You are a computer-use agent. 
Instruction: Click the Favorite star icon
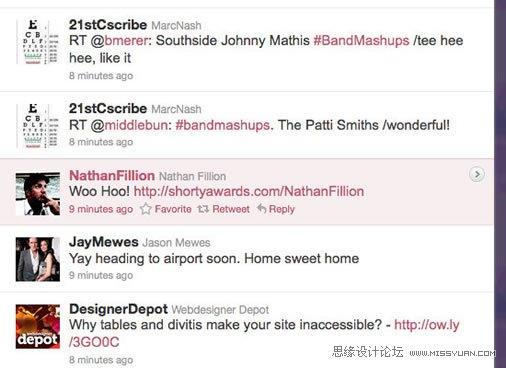(x=146, y=209)
